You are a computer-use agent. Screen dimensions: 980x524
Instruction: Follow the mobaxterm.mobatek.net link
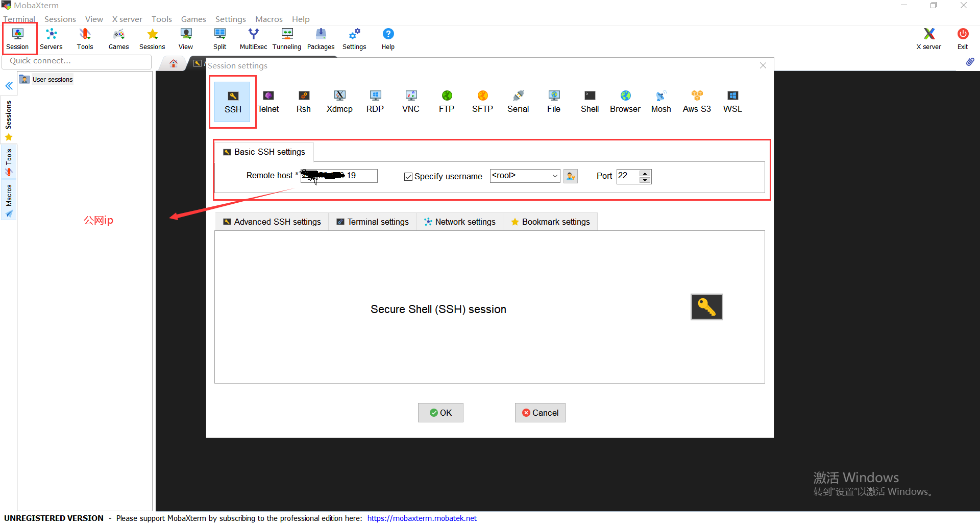[422, 518]
